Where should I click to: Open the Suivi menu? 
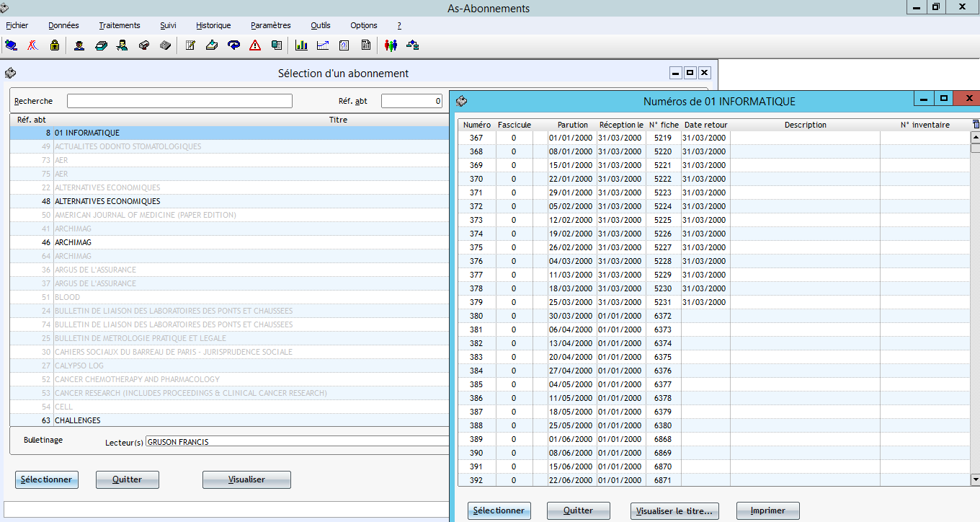tap(168, 25)
